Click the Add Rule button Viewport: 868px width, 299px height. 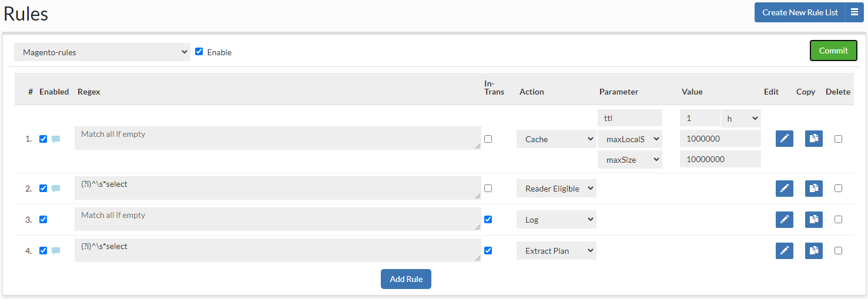406,279
